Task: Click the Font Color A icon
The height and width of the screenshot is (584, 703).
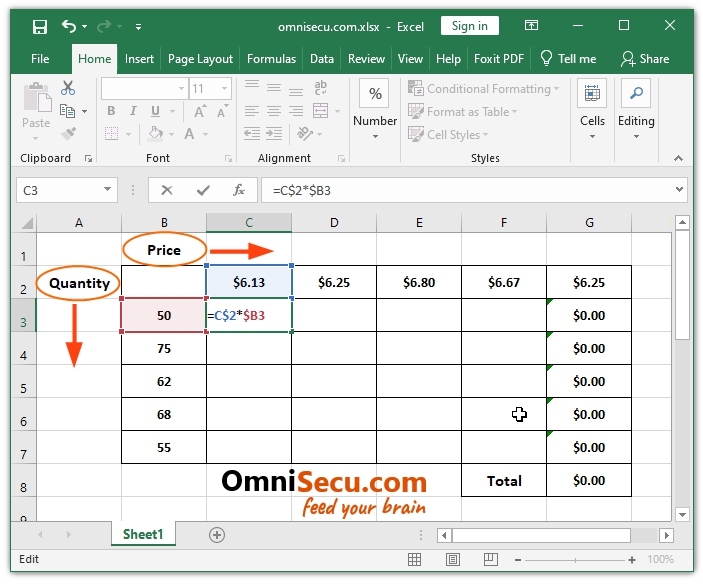Action: point(189,134)
